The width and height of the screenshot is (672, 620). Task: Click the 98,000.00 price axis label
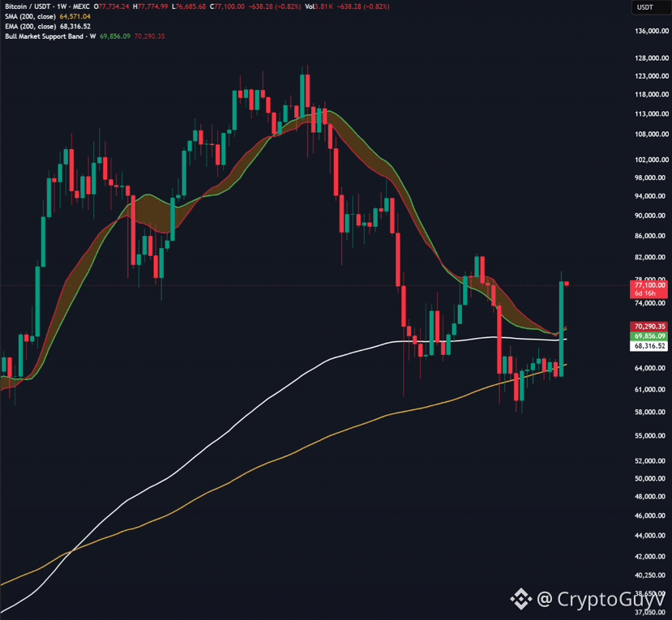coord(650,177)
